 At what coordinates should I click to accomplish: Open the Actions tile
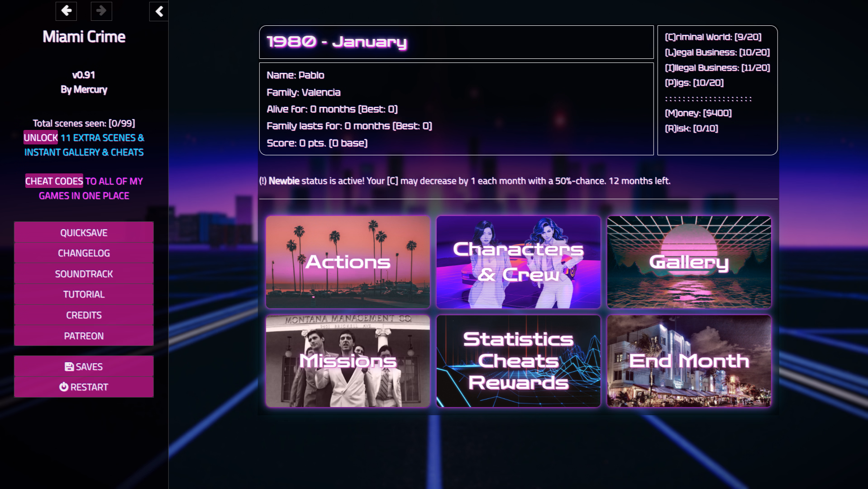(348, 262)
